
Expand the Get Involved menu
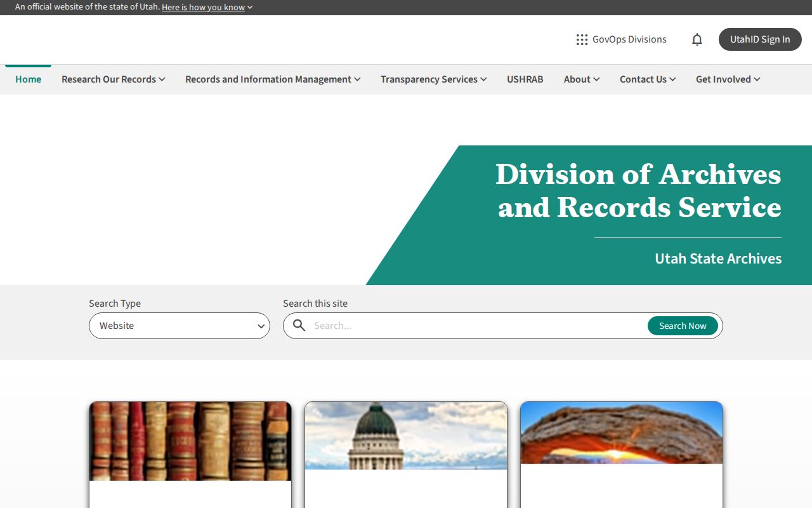(728, 79)
